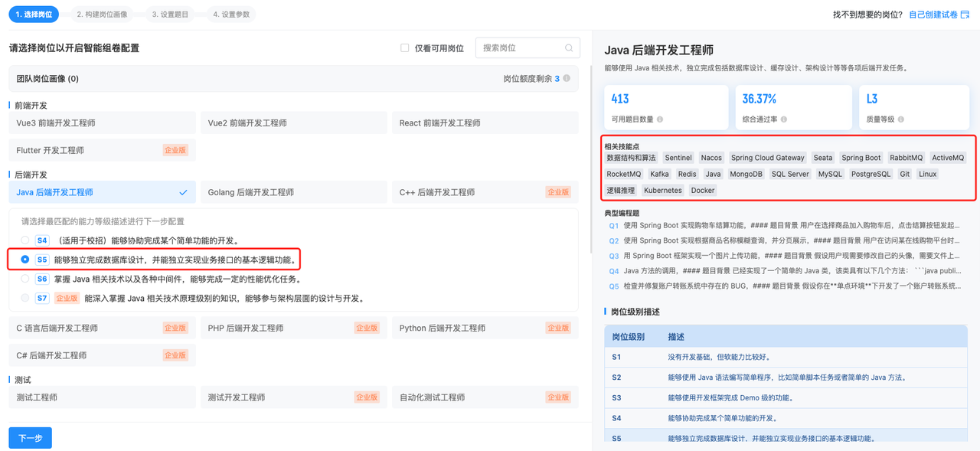The width and height of the screenshot is (980, 451).
Task: Go to step 1 选择岗位
Action: coord(34,14)
